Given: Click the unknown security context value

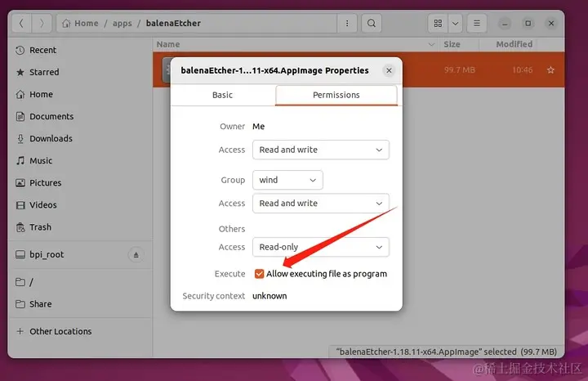Looking at the screenshot, I should coord(269,296).
